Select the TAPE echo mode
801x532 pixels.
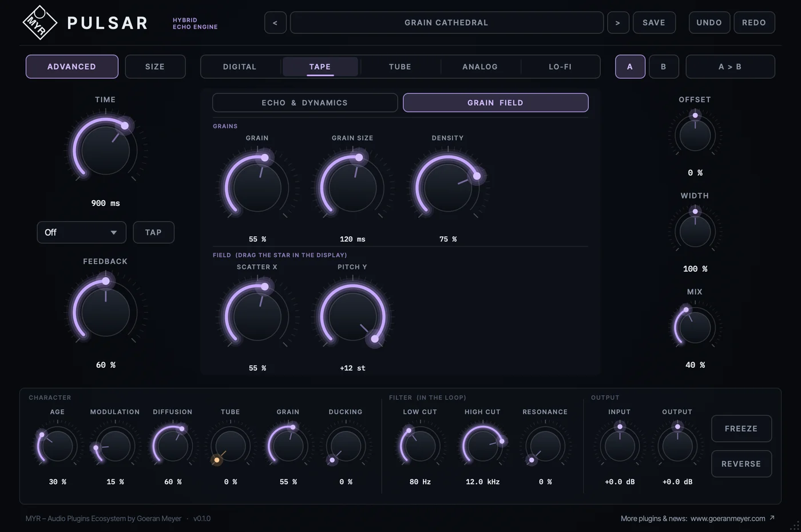tap(320, 66)
